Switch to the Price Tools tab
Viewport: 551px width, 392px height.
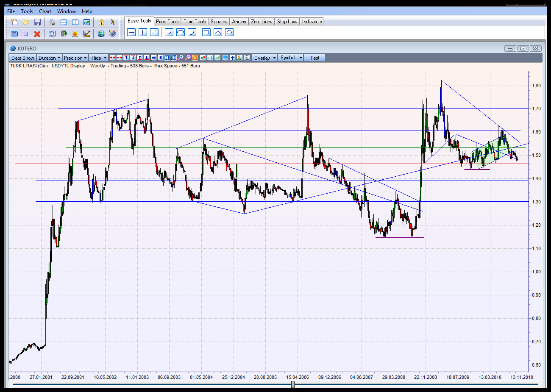click(x=167, y=22)
